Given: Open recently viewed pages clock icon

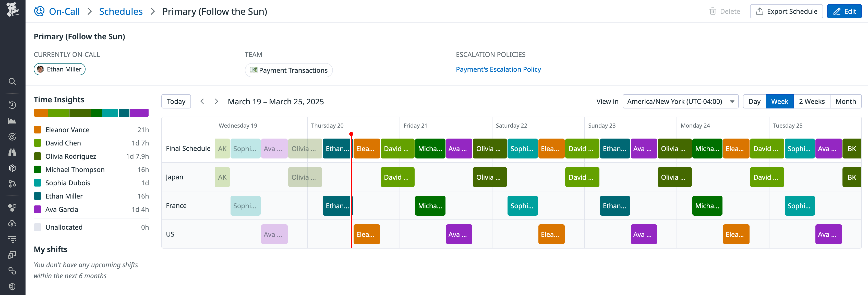Looking at the screenshot, I should (x=13, y=105).
